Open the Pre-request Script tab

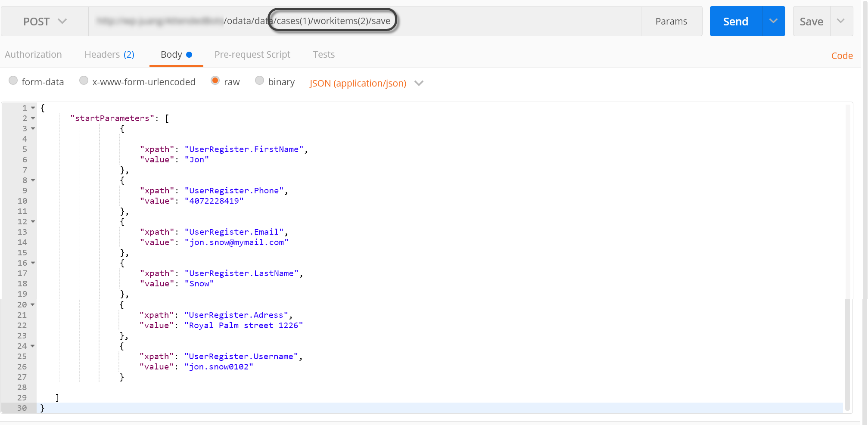pyautogui.click(x=252, y=55)
